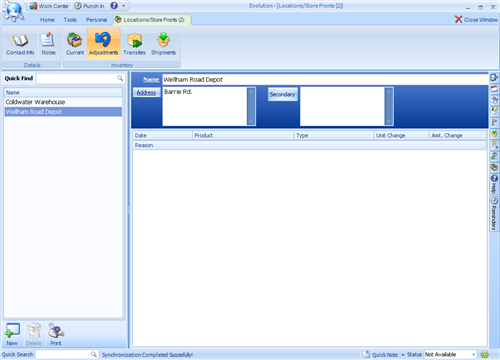Viewport: 500px width, 360px height.
Task: Select Wellham Road Depot in the list
Action: pos(63,112)
